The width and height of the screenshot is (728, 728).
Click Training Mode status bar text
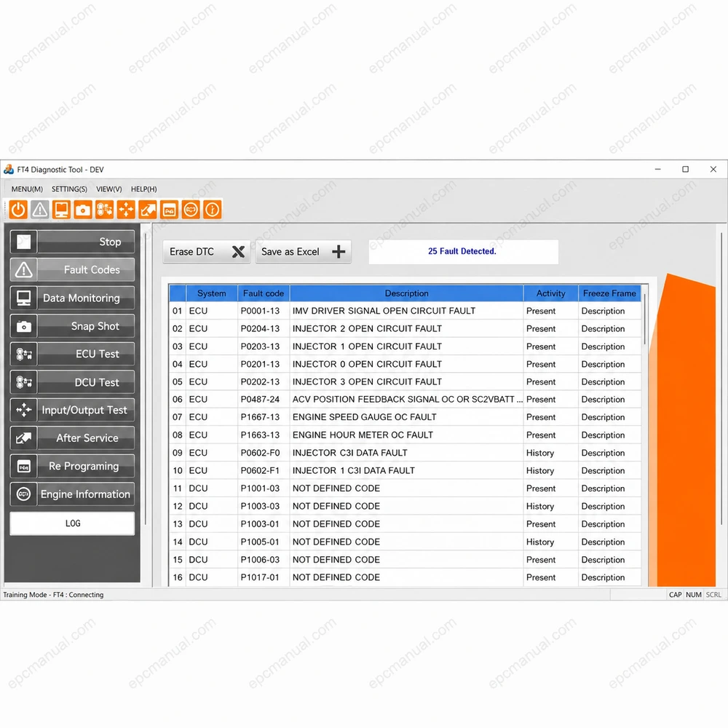tap(53, 595)
